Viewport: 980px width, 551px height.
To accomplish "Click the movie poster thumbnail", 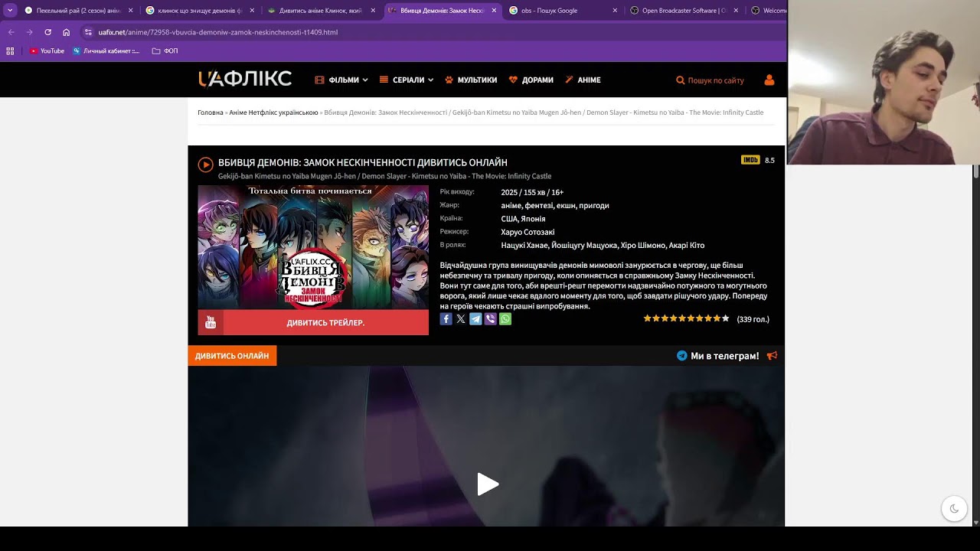I will [313, 247].
